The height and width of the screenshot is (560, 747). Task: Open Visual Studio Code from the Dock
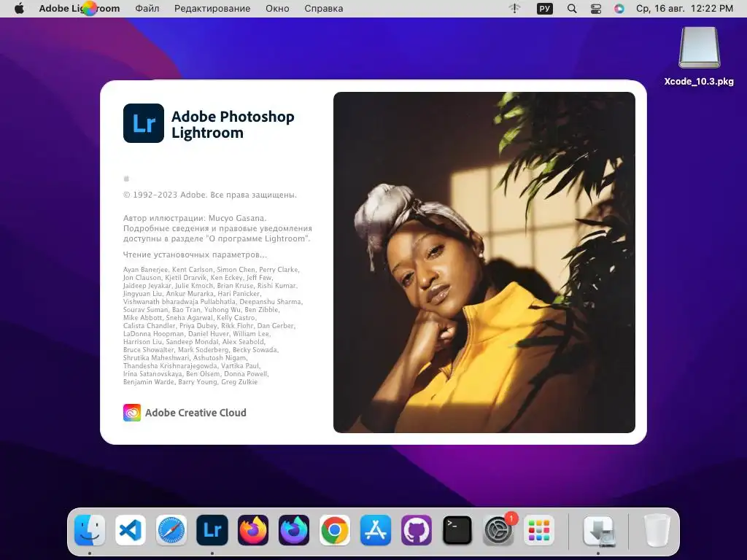click(131, 529)
